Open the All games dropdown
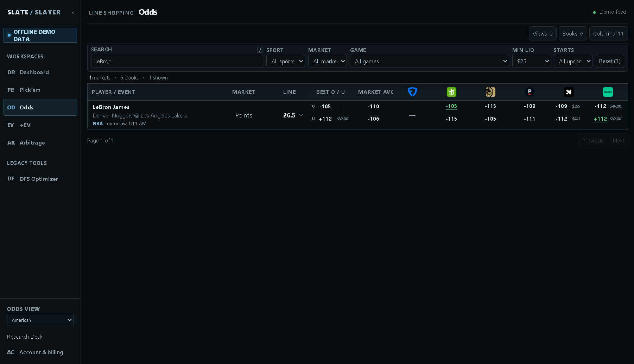This screenshot has width=634, height=364. (430, 61)
